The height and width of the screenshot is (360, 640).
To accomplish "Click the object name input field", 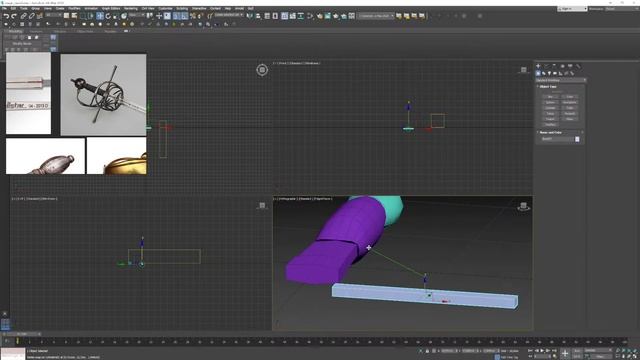I will click(x=557, y=139).
